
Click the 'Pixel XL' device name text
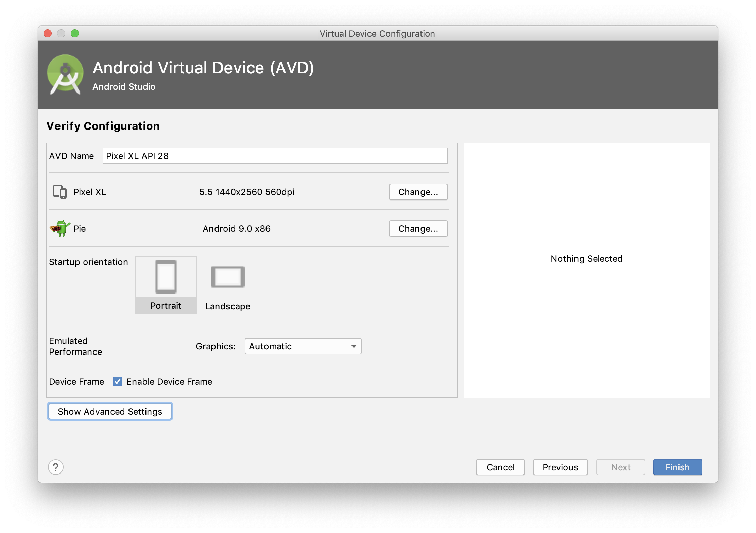90,192
